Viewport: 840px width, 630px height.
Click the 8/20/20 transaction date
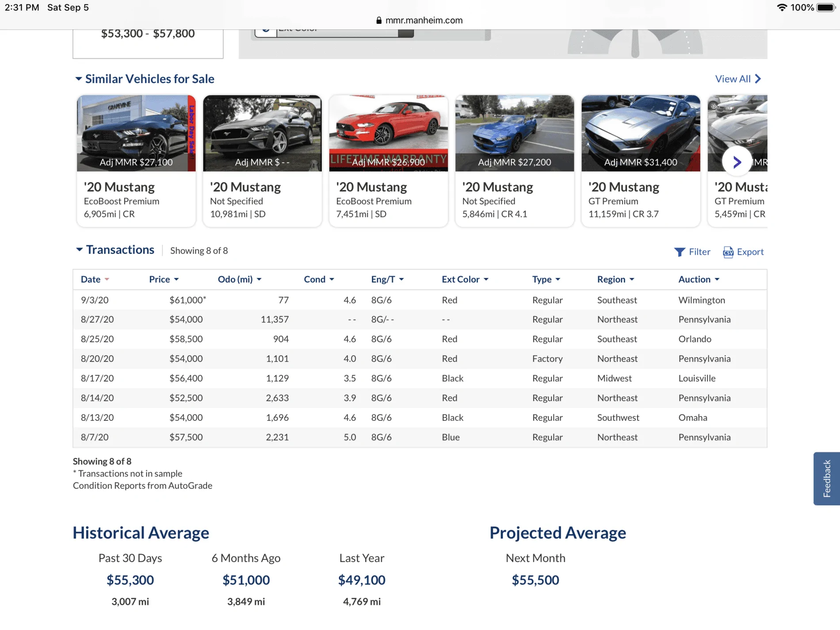97,359
